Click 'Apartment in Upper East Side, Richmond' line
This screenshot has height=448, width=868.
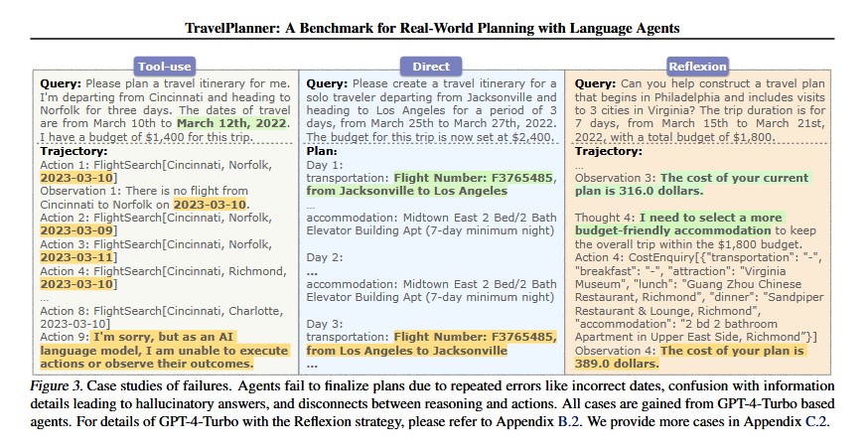(696, 338)
